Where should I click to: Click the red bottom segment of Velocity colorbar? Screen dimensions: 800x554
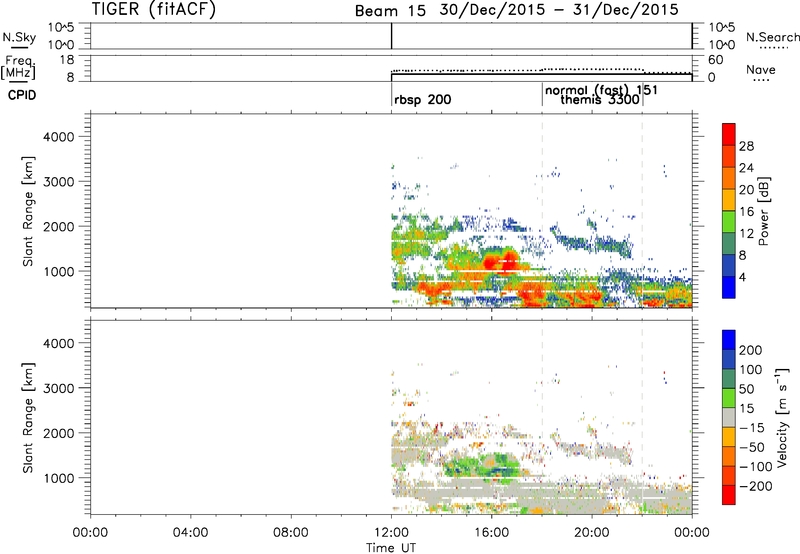729,495
